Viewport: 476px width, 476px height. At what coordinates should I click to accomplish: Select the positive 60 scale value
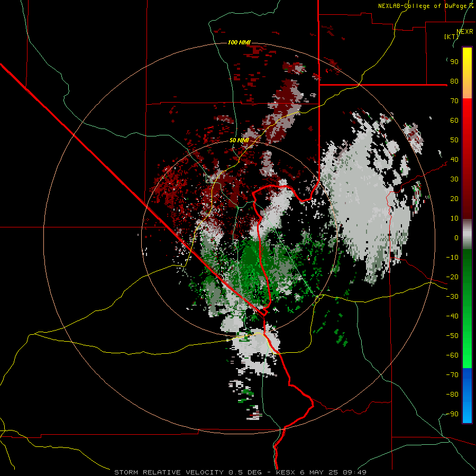pos(454,121)
